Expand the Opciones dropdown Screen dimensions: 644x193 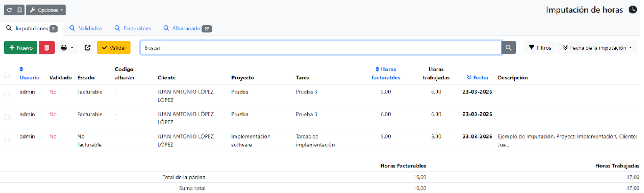[x=46, y=10]
